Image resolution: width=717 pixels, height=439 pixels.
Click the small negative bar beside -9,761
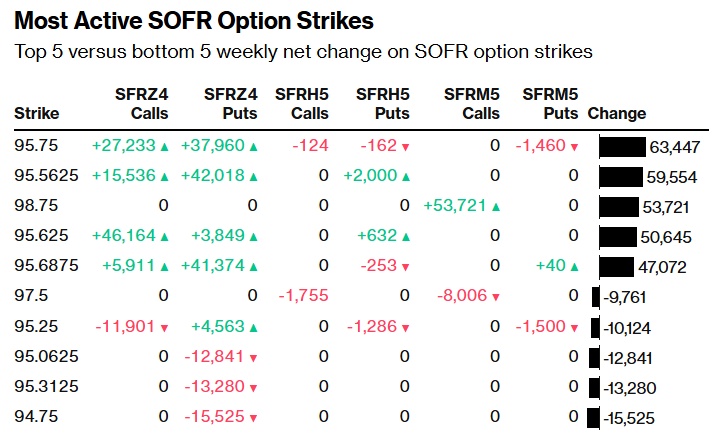click(x=594, y=297)
